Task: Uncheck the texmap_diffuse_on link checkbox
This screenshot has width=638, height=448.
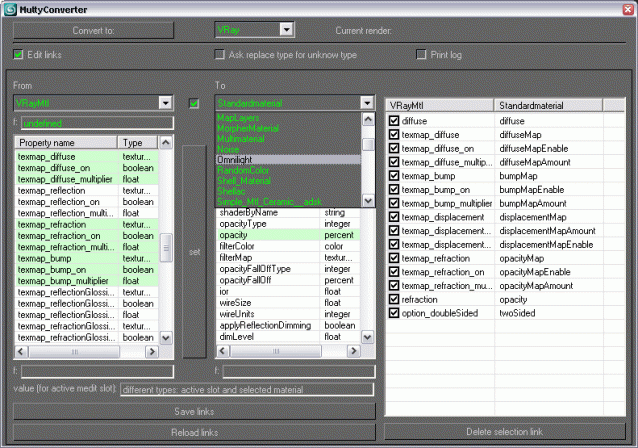Action: click(x=393, y=148)
